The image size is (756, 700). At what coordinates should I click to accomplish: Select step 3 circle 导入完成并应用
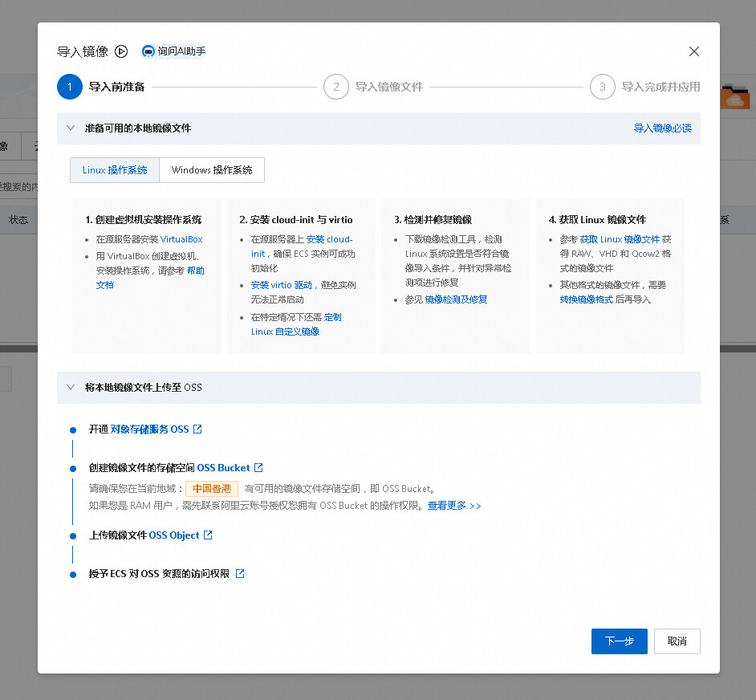tap(602, 87)
